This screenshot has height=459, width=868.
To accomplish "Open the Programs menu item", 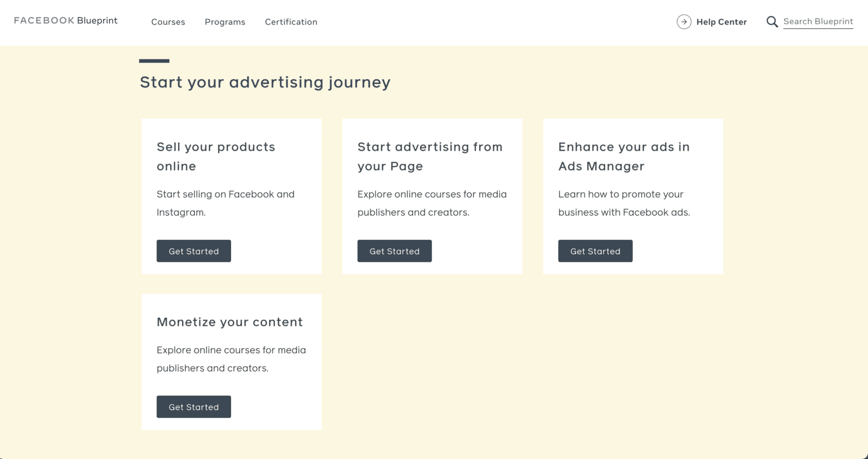I will [x=225, y=22].
